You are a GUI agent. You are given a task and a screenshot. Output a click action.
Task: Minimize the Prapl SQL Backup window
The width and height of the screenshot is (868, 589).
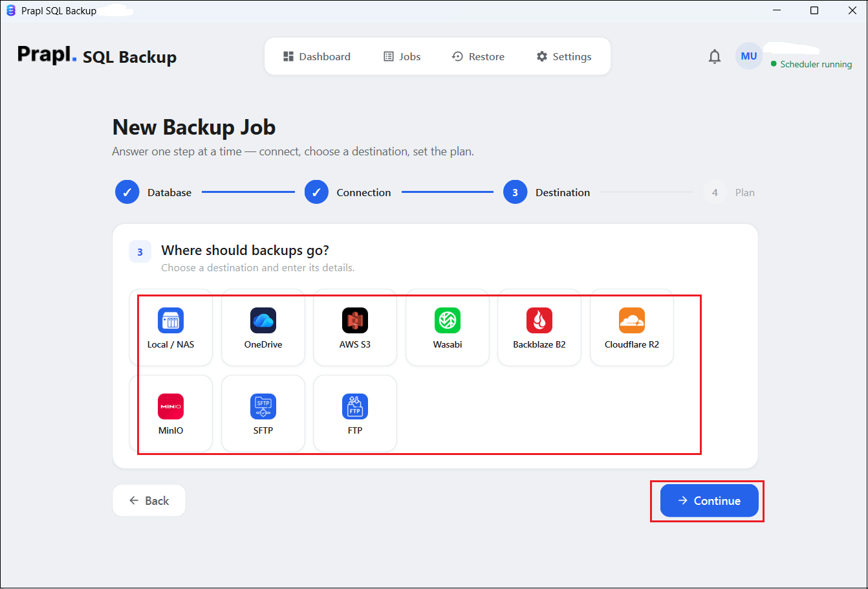(x=777, y=10)
